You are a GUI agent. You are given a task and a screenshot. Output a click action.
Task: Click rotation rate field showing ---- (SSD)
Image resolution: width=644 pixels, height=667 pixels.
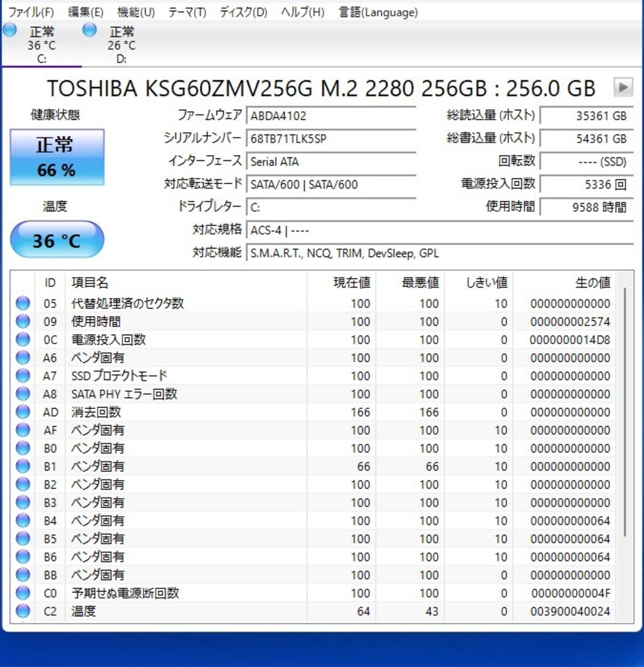(x=586, y=162)
